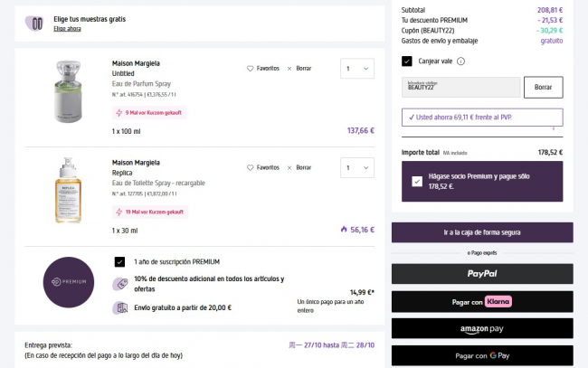Uncheck the Canjear vale checkbox

tap(407, 61)
